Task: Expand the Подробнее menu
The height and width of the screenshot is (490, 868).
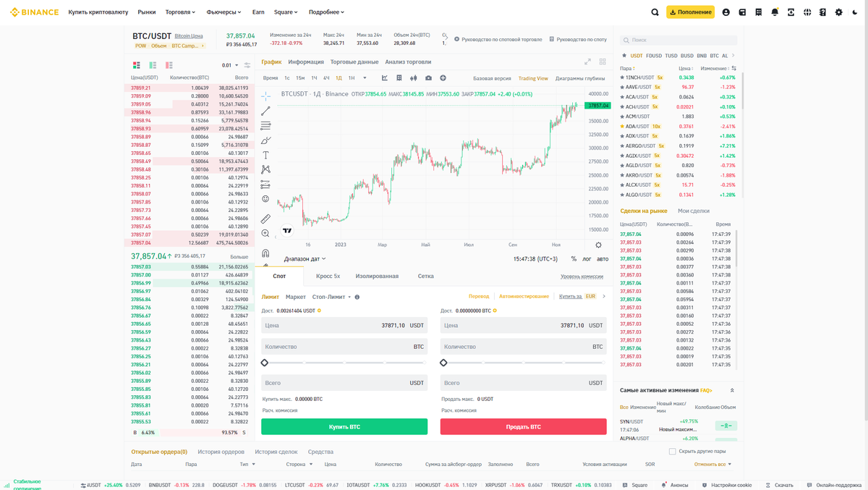Action: 326,12
